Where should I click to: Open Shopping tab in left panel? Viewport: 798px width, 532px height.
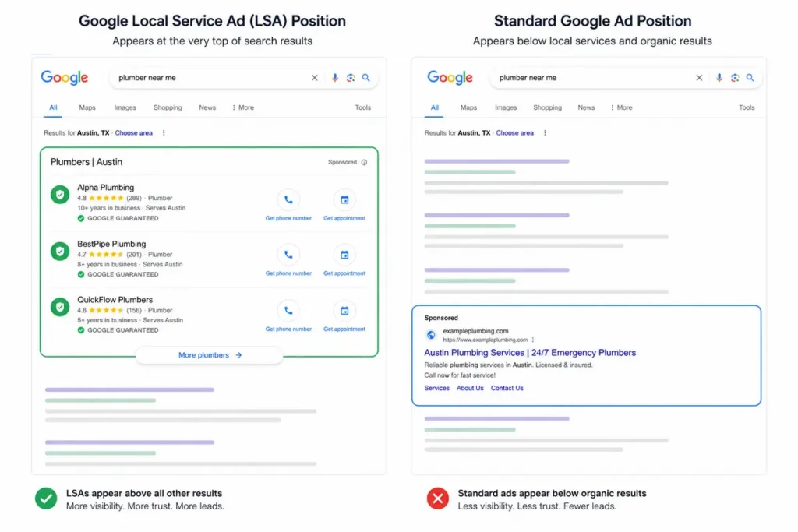[x=168, y=107]
